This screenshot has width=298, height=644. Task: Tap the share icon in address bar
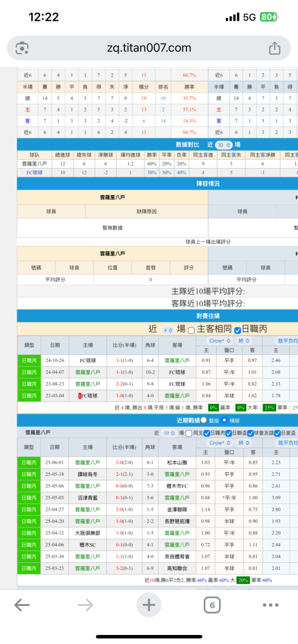coord(275,48)
